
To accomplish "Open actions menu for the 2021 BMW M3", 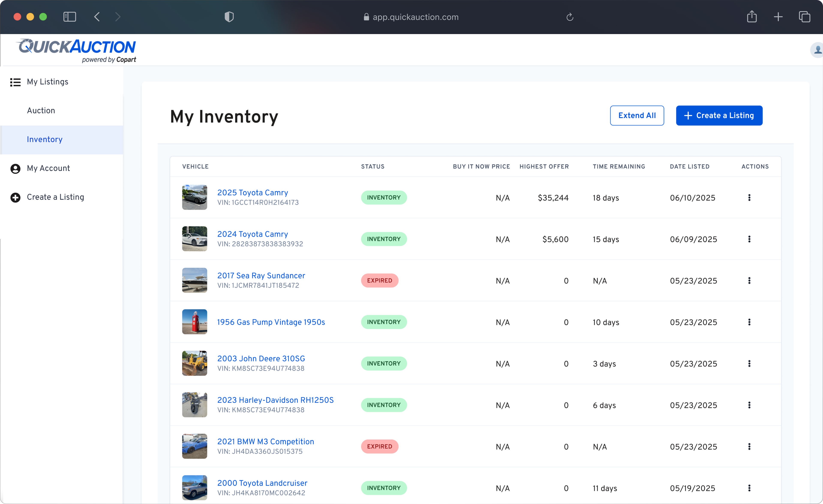I will pyautogui.click(x=749, y=447).
